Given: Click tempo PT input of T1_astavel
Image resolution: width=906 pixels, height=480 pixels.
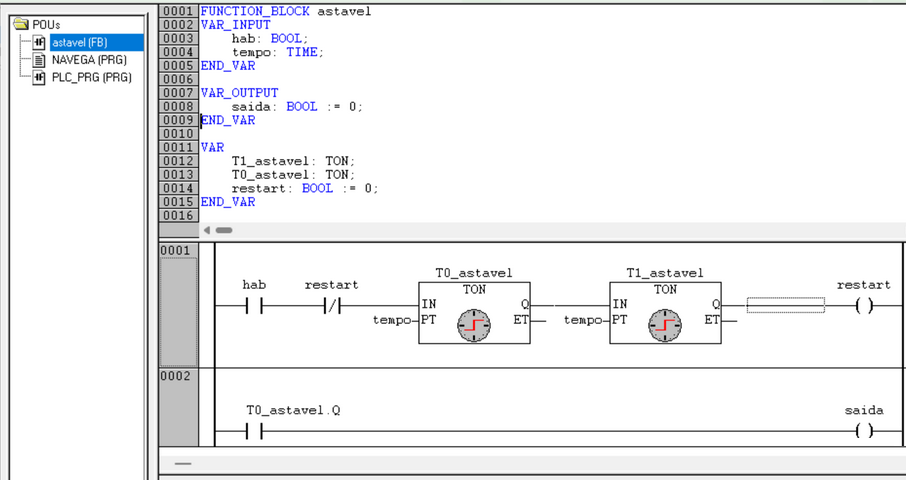Looking at the screenshot, I should pyautogui.click(x=583, y=320).
